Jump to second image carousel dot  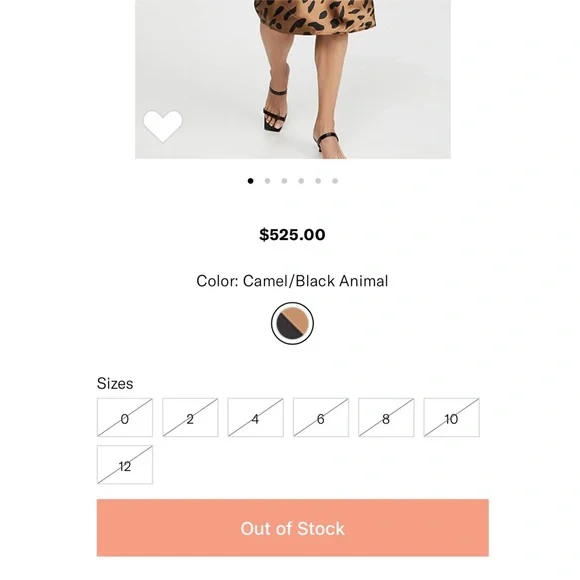(267, 181)
